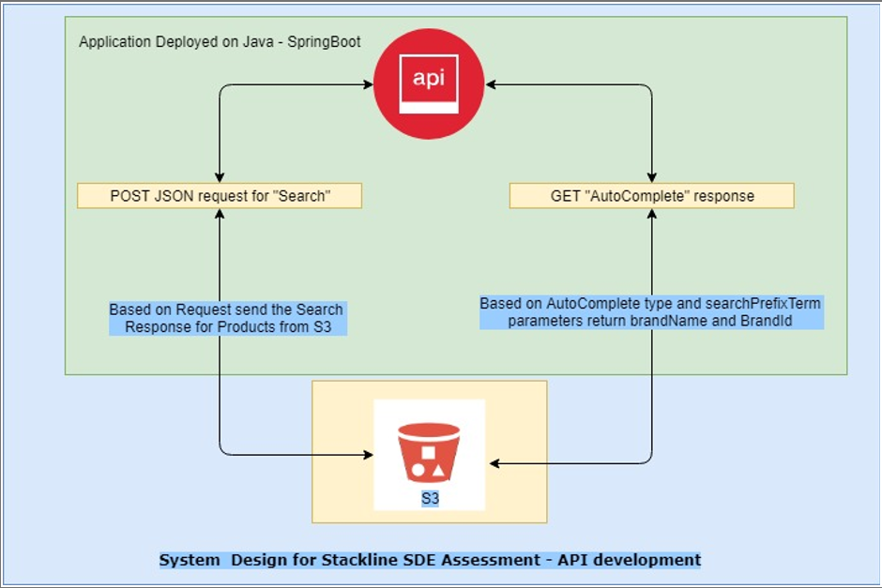Click the S3 label under the bucket
The height and width of the screenshot is (588, 882).
(x=430, y=498)
